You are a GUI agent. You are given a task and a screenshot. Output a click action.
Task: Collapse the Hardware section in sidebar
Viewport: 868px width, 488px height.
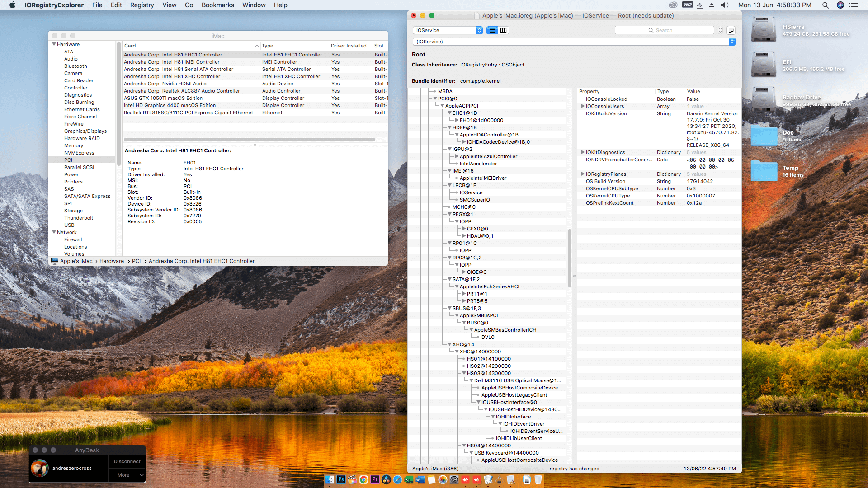point(54,44)
